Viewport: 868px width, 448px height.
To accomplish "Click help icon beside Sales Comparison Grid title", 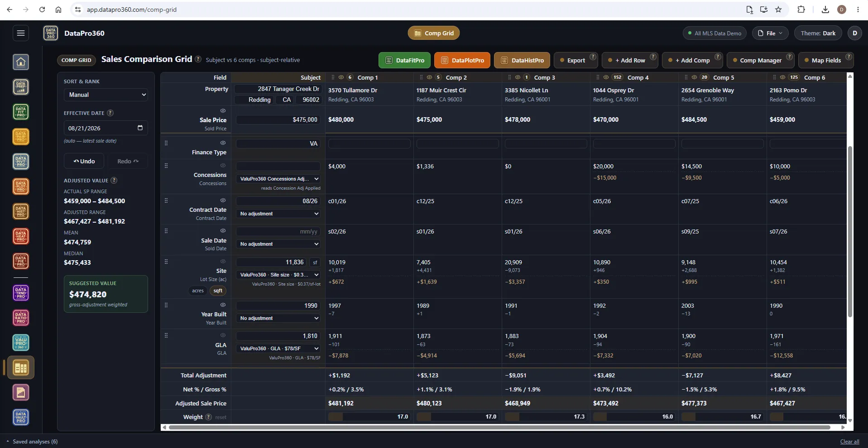I will [198, 59].
